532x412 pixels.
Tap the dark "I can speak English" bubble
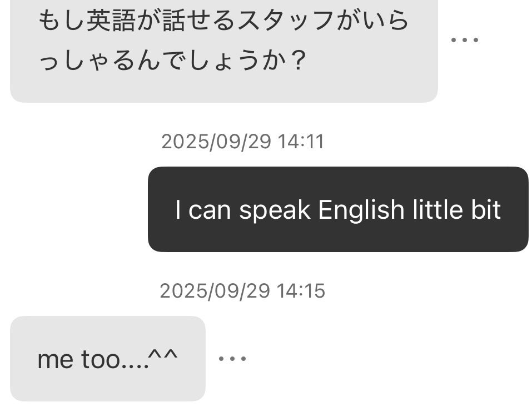pyautogui.click(x=337, y=209)
